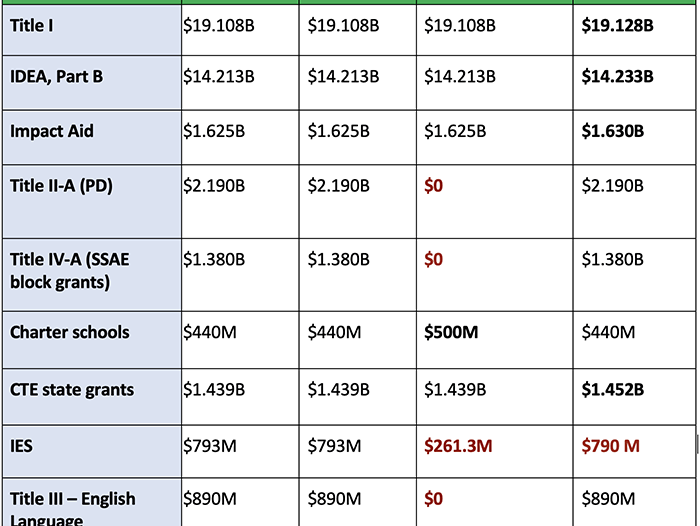Click the bold $14.233B value

[x=617, y=75]
